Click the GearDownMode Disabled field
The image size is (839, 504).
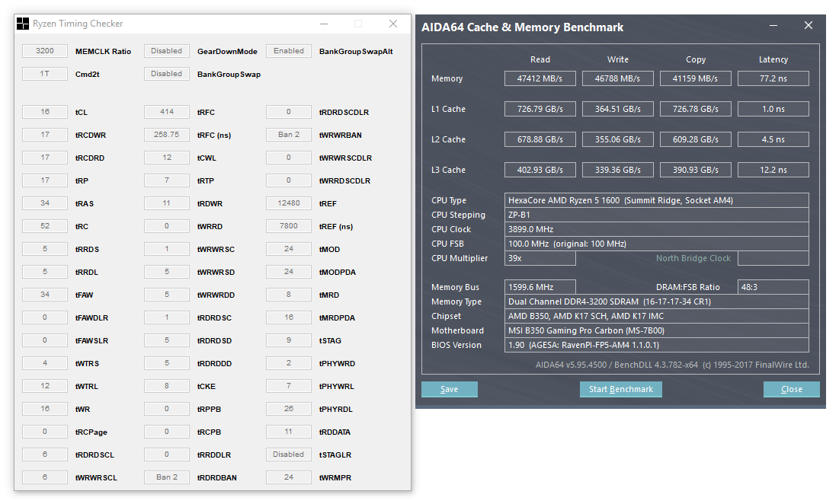coord(166,51)
